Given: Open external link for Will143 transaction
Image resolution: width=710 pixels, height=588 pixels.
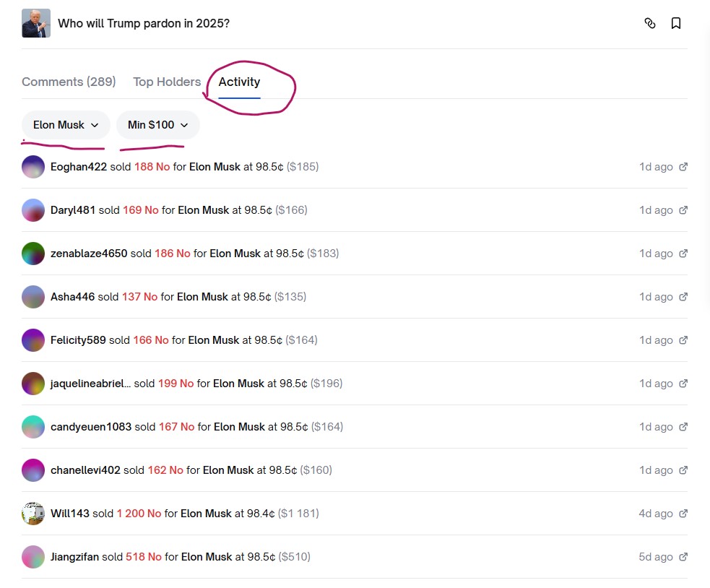Looking at the screenshot, I should point(683,514).
